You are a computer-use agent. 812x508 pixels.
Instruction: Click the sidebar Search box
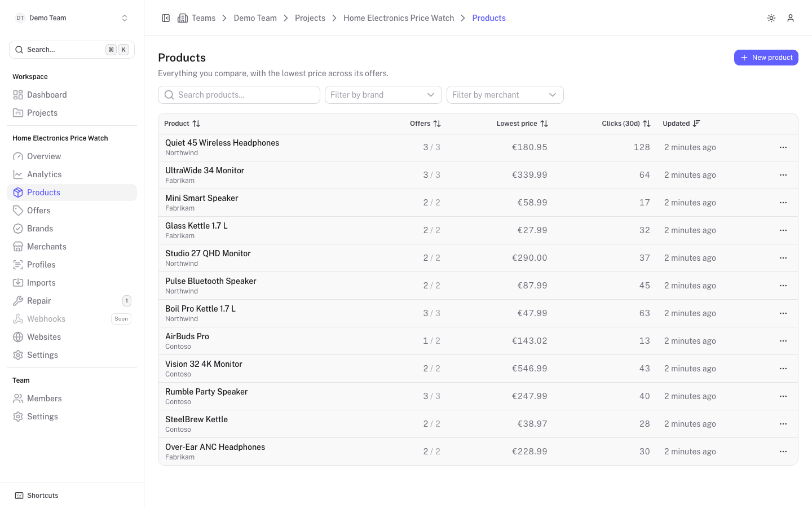click(x=72, y=50)
